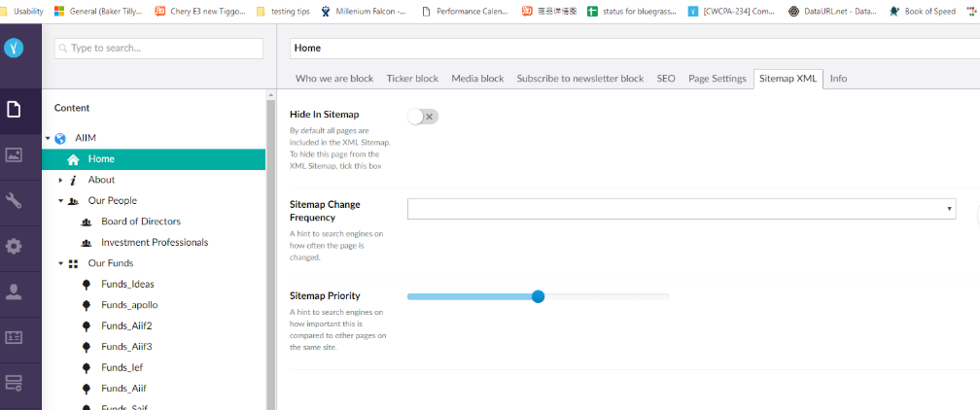Click the Funds_Aiif2 tree icon
Viewport: 980px width, 410px height.
coord(87,325)
